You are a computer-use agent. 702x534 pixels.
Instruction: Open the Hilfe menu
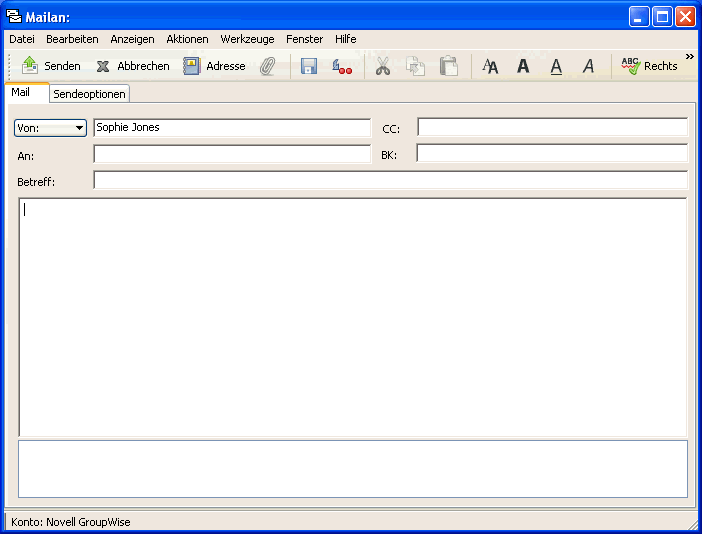(346, 39)
